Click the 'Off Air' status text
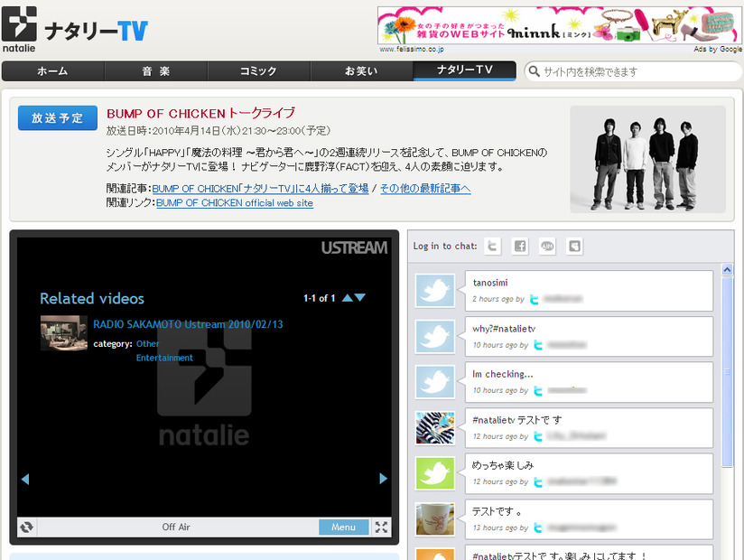The image size is (744, 560). [176, 527]
